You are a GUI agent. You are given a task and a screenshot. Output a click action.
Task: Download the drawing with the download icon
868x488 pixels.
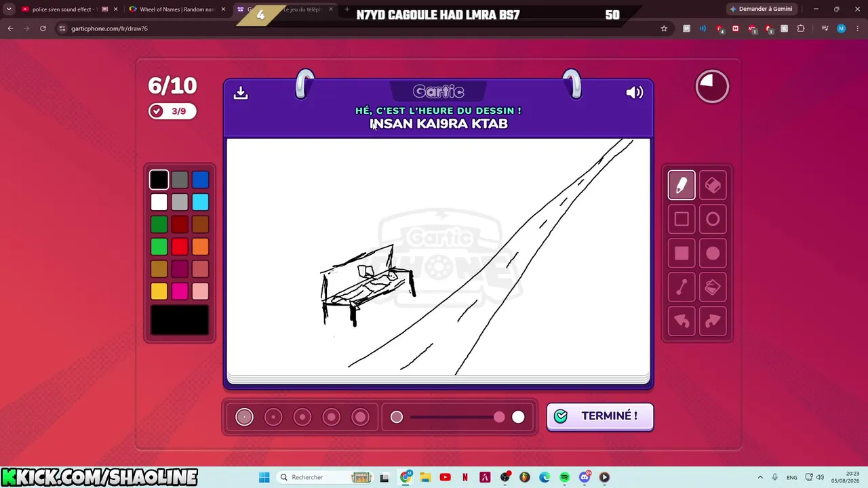pyautogui.click(x=241, y=93)
